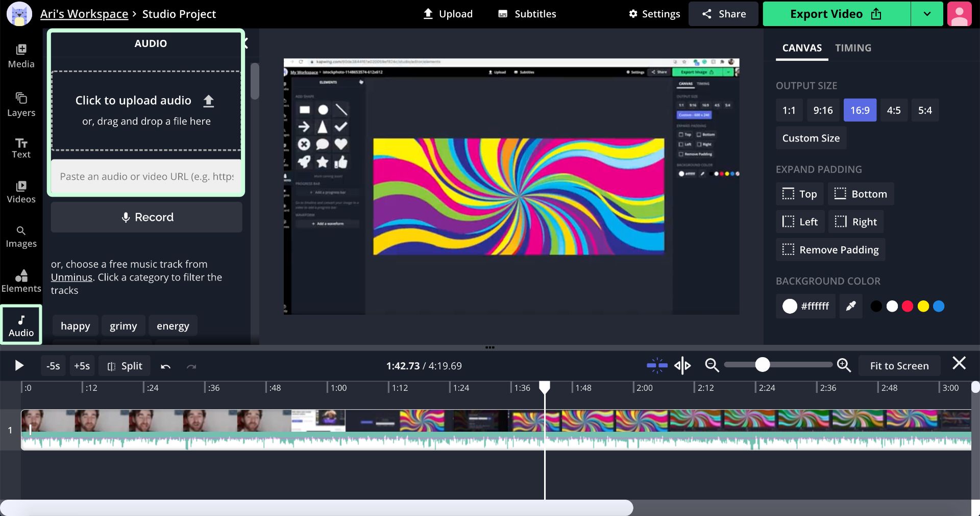The height and width of the screenshot is (516, 980).
Task: Switch to the TIMING tab
Action: tap(853, 48)
